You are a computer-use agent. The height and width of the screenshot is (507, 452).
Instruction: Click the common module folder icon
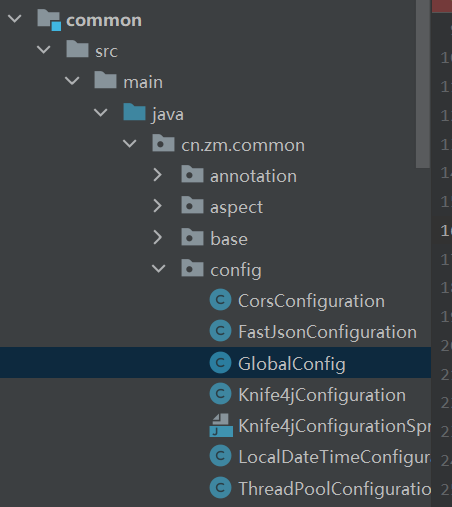point(49,20)
